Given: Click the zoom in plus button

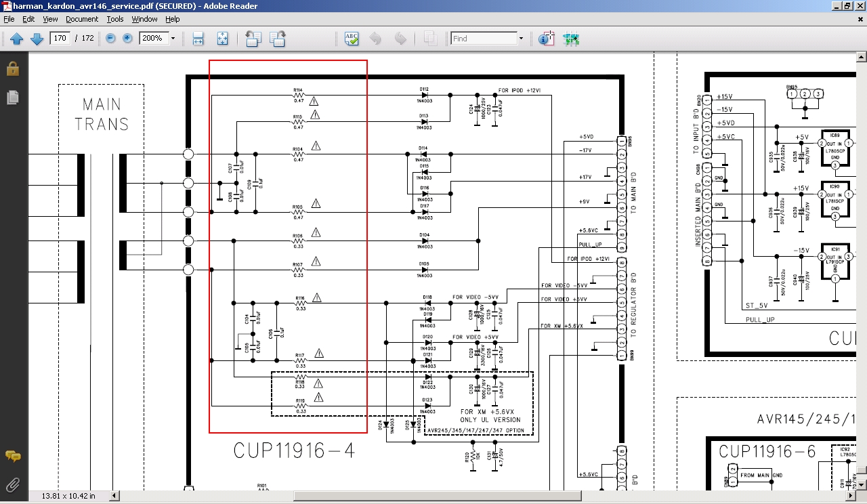Looking at the screenshot, I should (x=127, y=39).
